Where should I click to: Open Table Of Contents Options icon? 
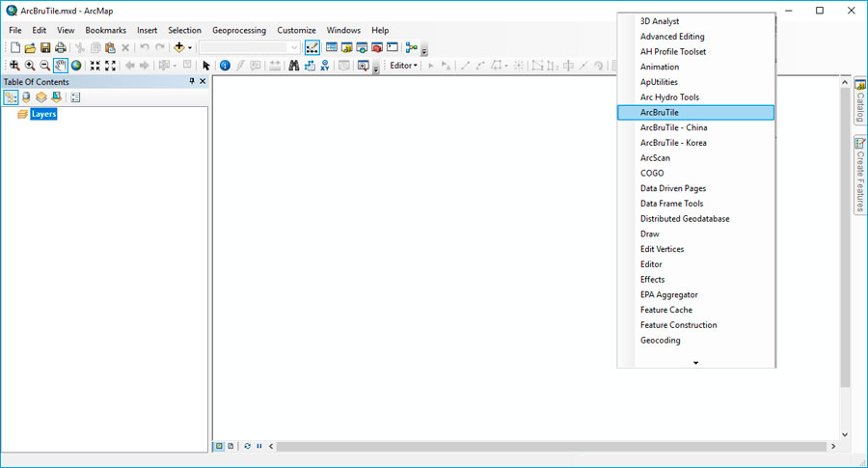[75, 97]
